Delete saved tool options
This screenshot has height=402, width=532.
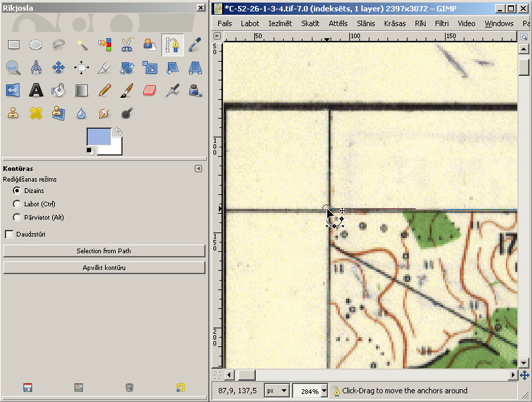click(x=129, y=387)
